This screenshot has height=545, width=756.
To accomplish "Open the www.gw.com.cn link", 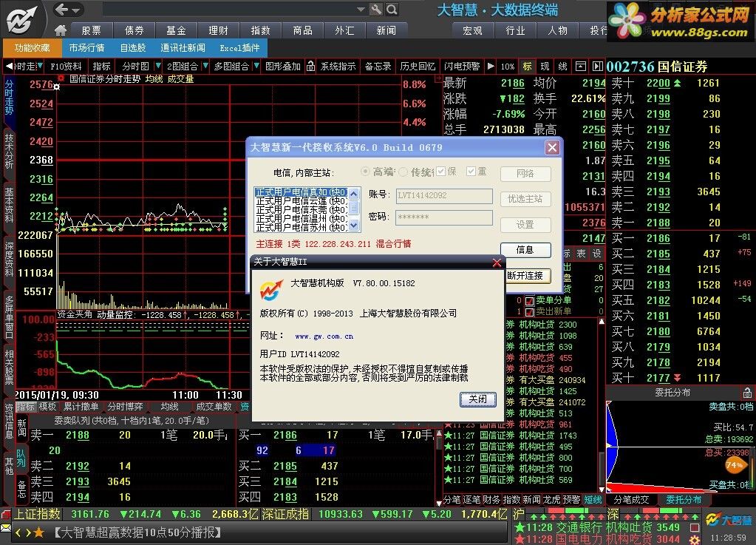I will (324, 336).
